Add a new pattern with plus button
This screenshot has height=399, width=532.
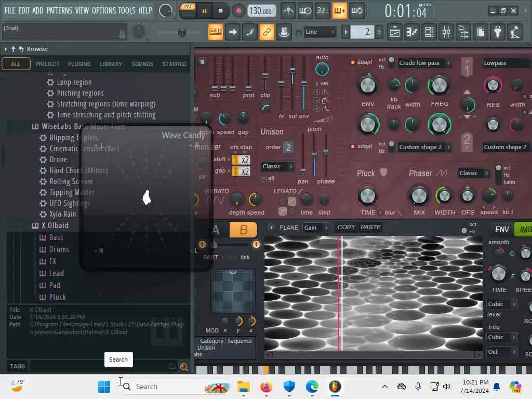(x=379, y=32)
